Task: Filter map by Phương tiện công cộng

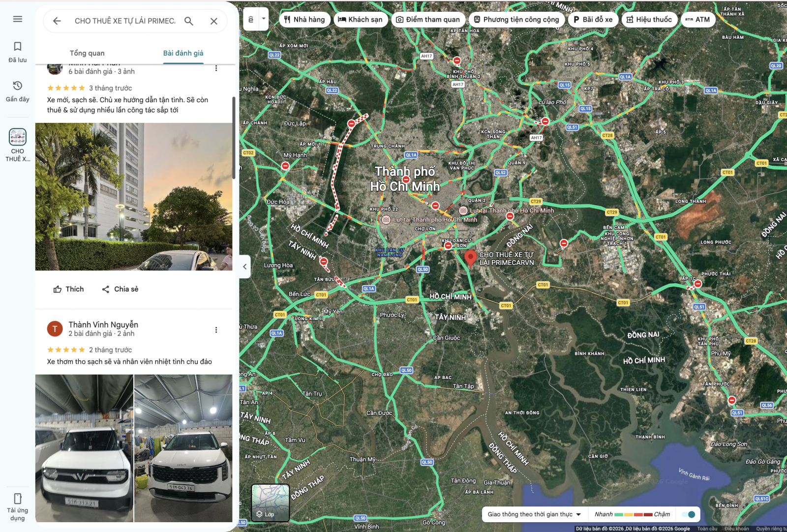Action: (x=516, y=20)
